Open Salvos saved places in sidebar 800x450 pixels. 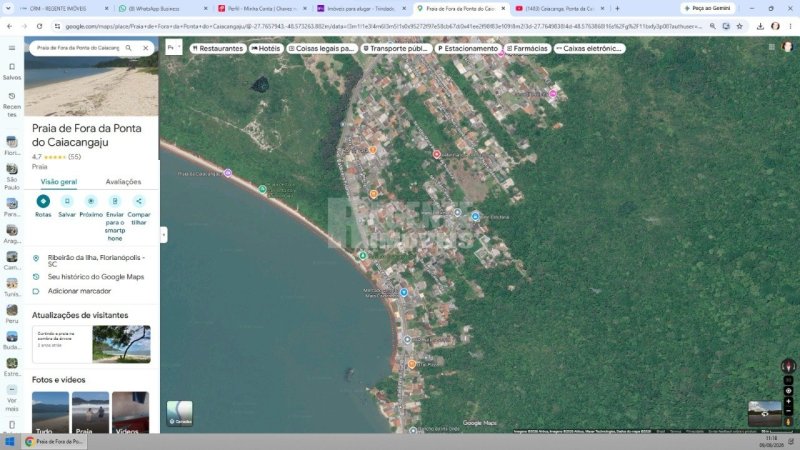(12, 71)
